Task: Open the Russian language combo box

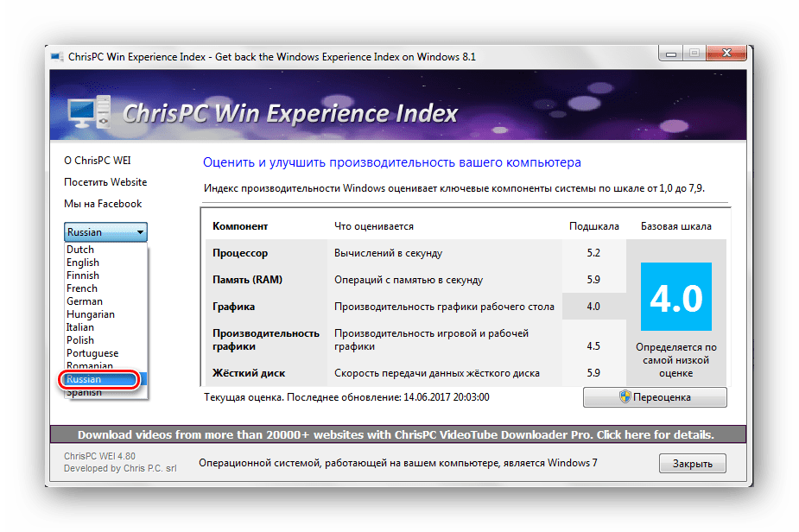Action: [x=105, y=231]
